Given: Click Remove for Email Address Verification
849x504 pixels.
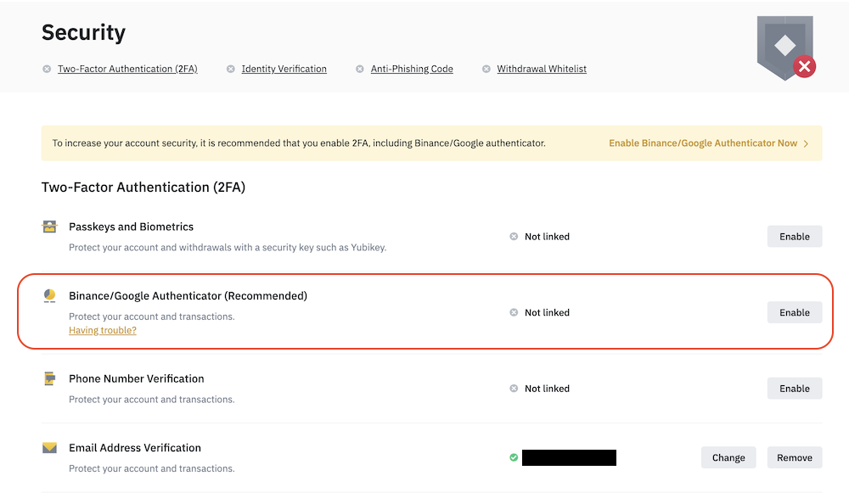Looking at the screenshot, I should 795,457.
